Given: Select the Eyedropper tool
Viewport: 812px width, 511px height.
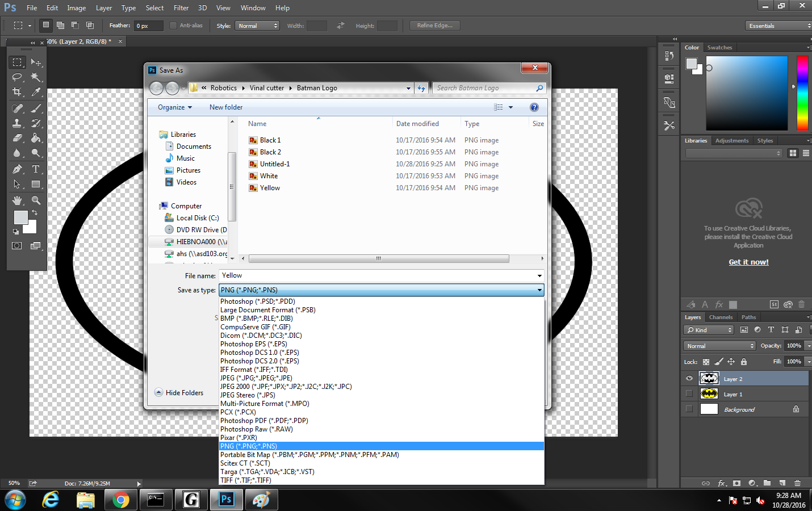Looking at the screenshot, I should click(x=36, y=91).
